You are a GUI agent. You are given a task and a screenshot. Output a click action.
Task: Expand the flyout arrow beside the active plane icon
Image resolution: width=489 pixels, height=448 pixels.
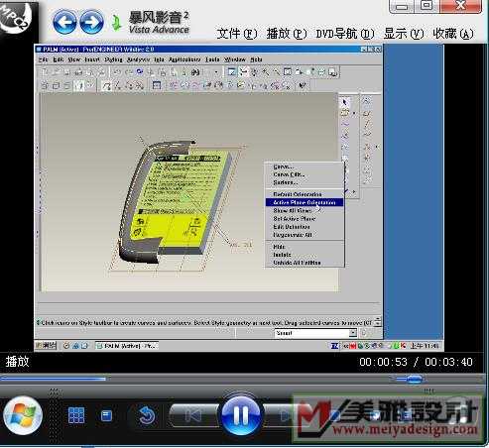[x=354, y=113]
